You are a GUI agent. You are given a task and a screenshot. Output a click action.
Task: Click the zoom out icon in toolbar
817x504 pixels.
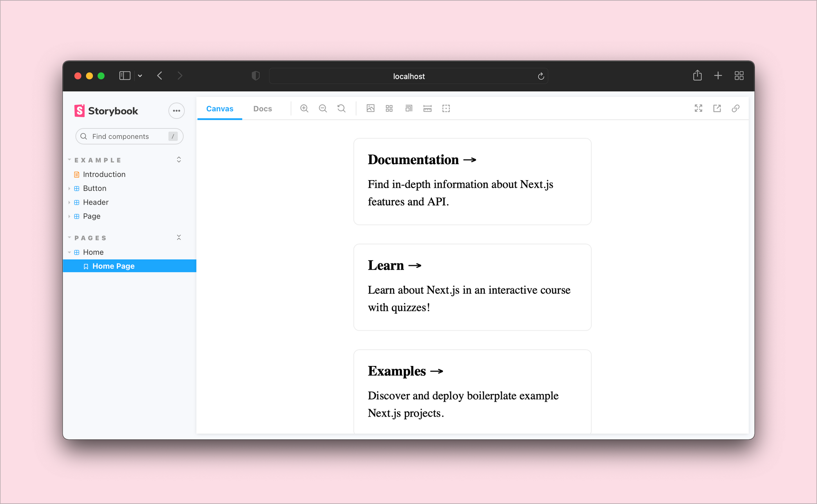coord(323,109)
